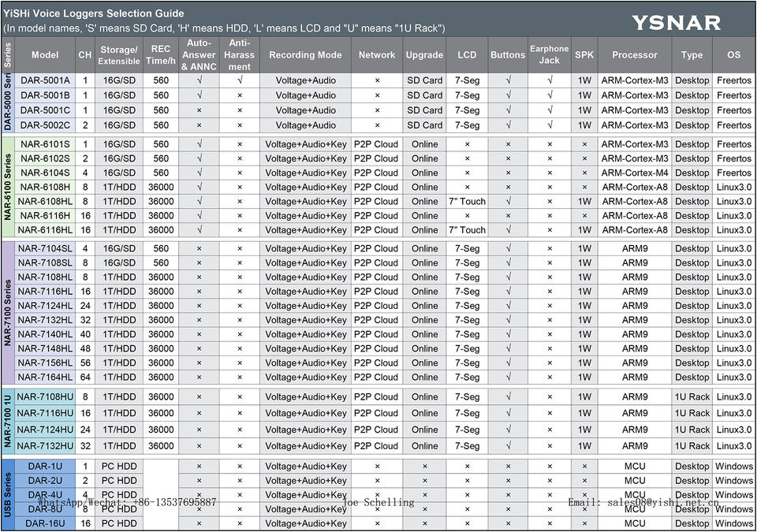757x532 pixels.
Task: Select the '56' channel cell for NAR-7156HL
Action: pyautogui.click(x=85, y=363)
